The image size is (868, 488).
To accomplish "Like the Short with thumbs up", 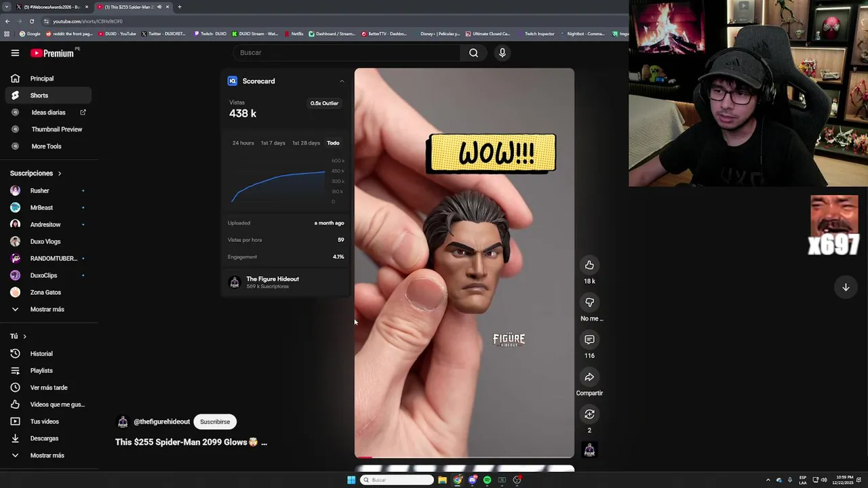I will 589,265.
